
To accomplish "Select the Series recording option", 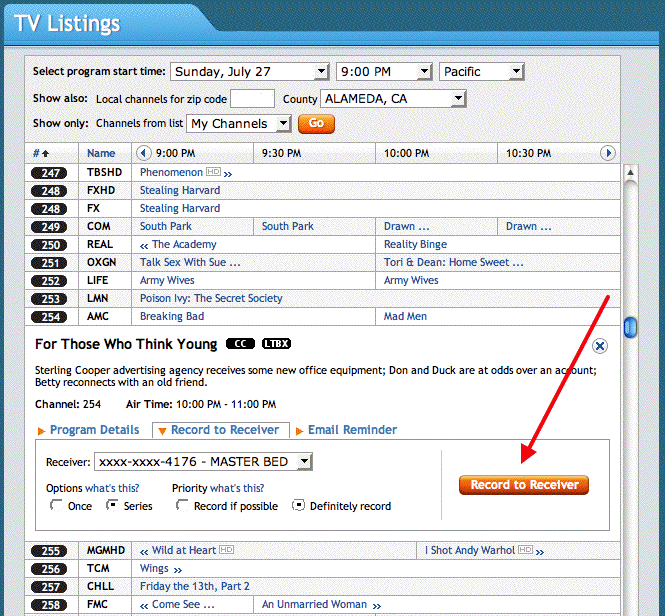I will [x=113, y=506].
